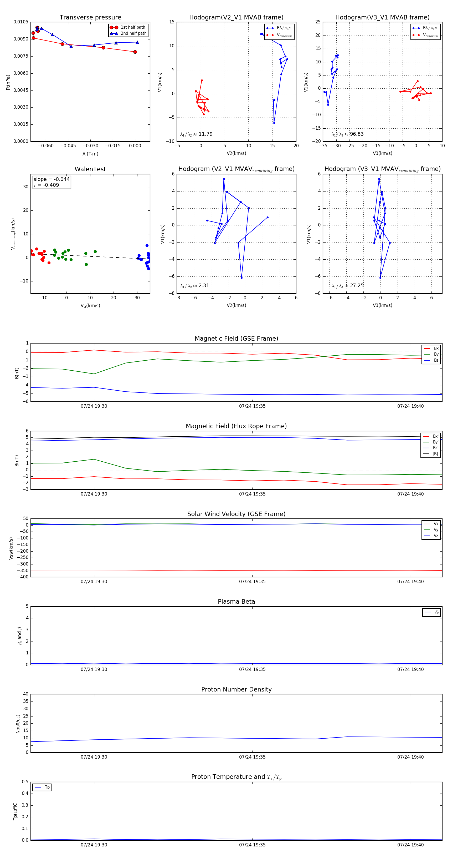Click the 'Tp' legend entry in temperature plot
The image size is (473, 868).
pyautogui.click(x=42, y=787)
